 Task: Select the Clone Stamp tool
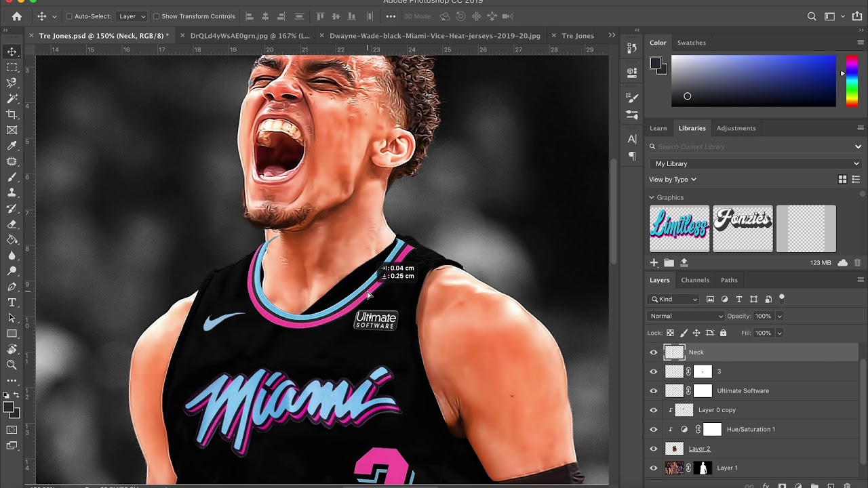[12, 192]
